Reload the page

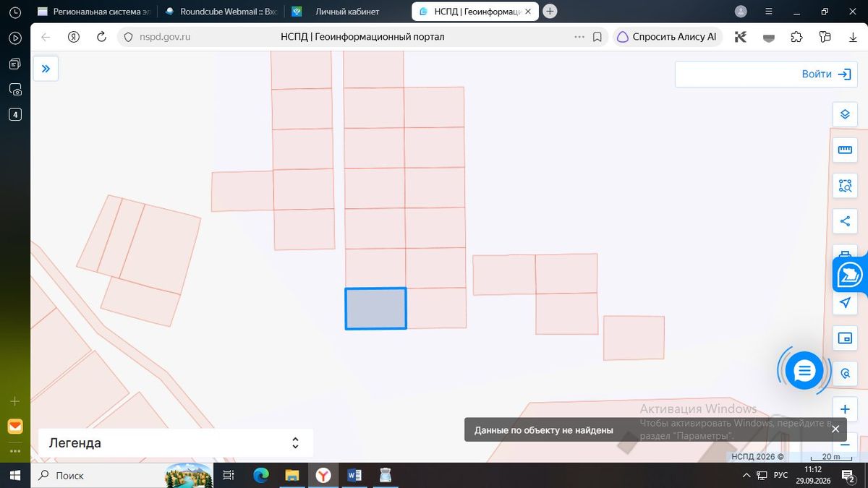point(101,37)
